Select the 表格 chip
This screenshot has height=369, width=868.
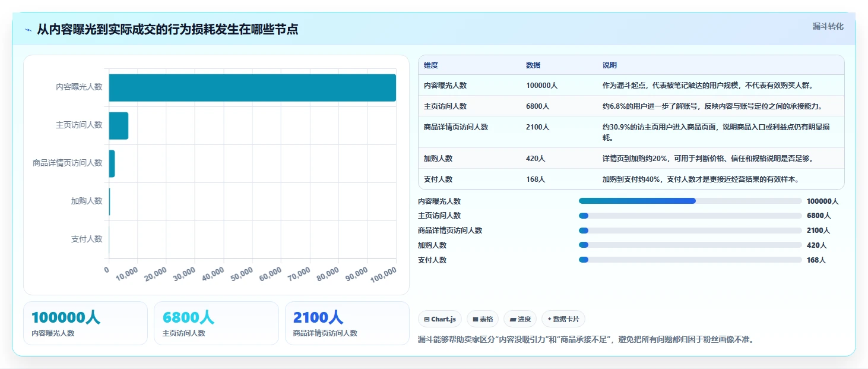483,319
